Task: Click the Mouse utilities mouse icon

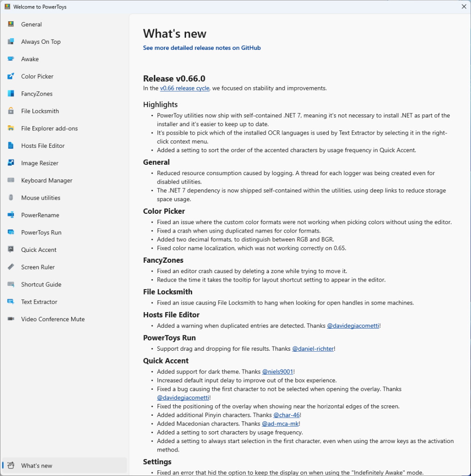Action: click(x=11, y=197)
